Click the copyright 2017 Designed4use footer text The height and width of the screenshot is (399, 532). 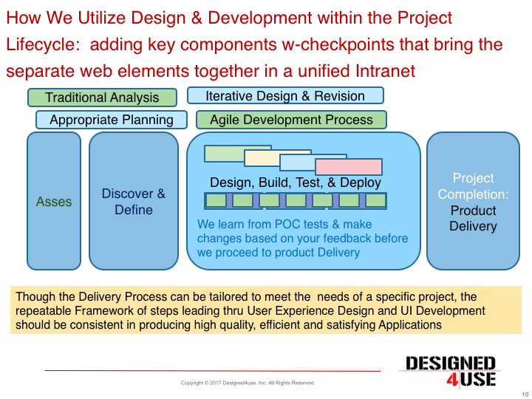tap(248, 383)
